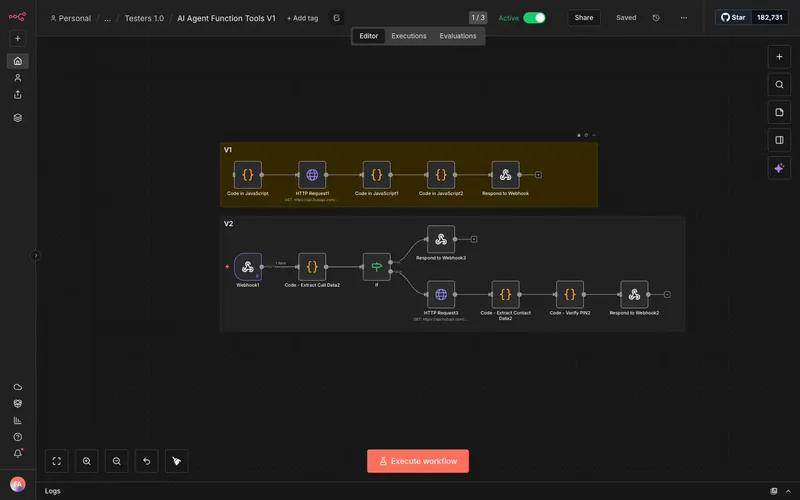Click plus connector after Respond to Webhook

coord(538,175)
